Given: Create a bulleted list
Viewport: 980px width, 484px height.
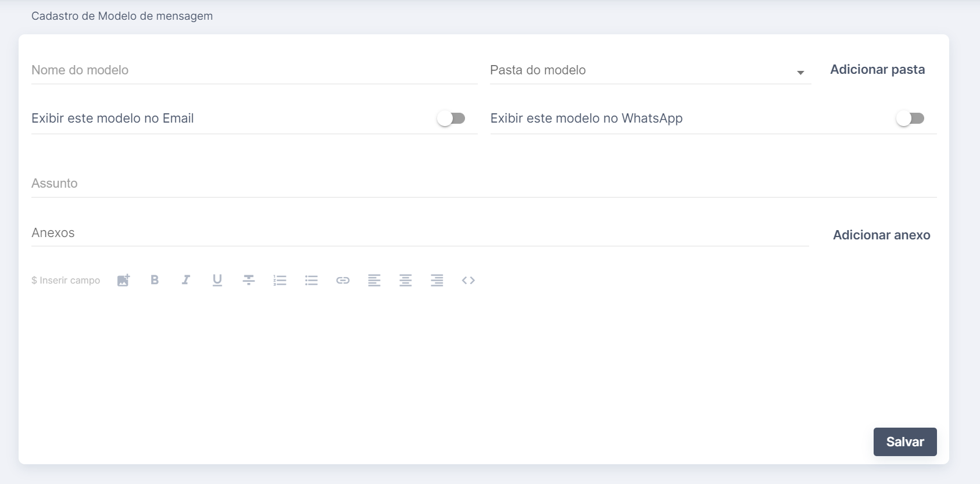Looking at the screenshot, I should click(312, 280).
